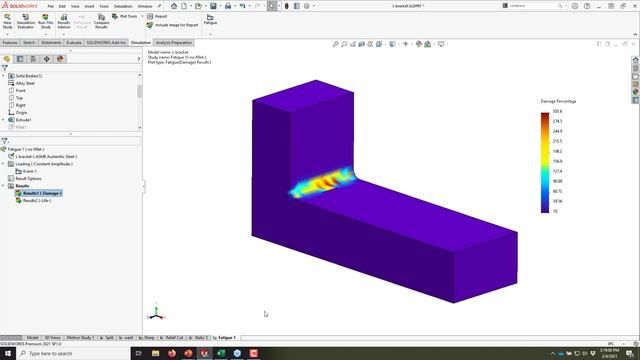Screen dimensions: 640x360
Task: Click Zoom to Fit in view toolbar
Action: (336, 44)
